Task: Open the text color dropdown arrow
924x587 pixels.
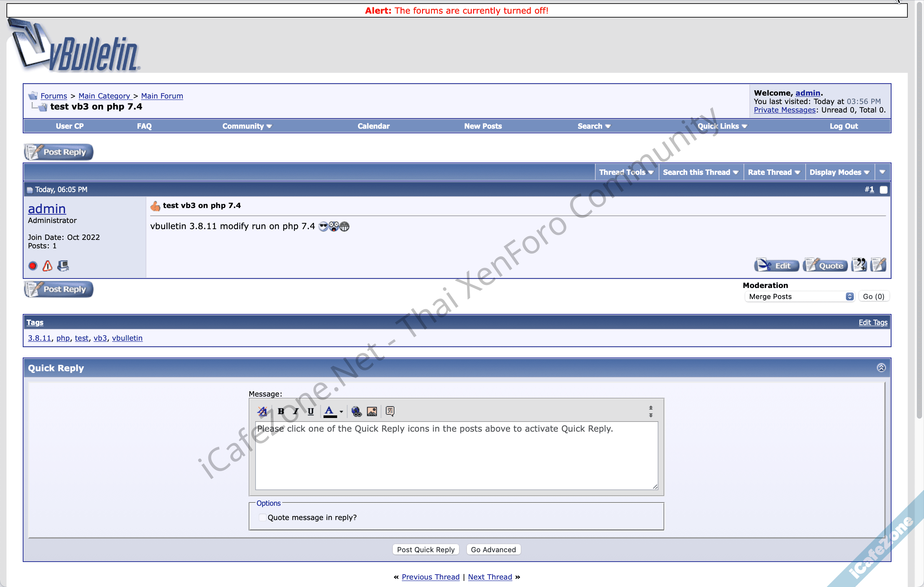Action: click(x=341, y=411)
